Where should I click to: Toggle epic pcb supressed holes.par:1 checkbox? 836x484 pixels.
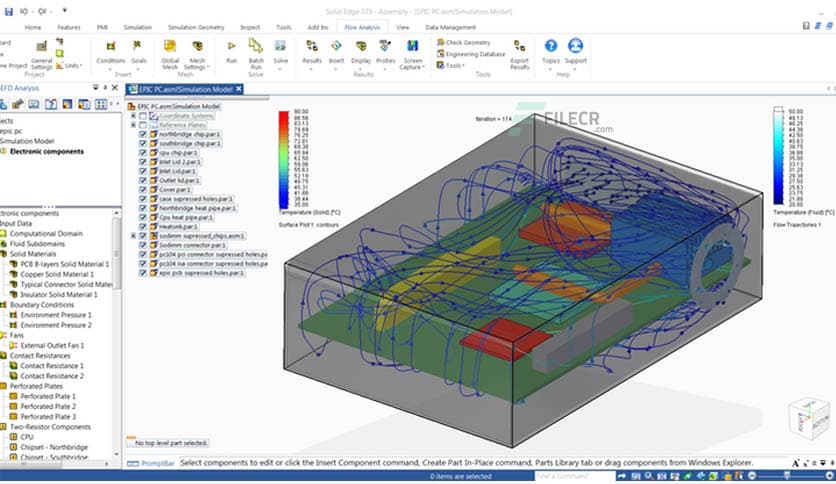tap(143, 272)
